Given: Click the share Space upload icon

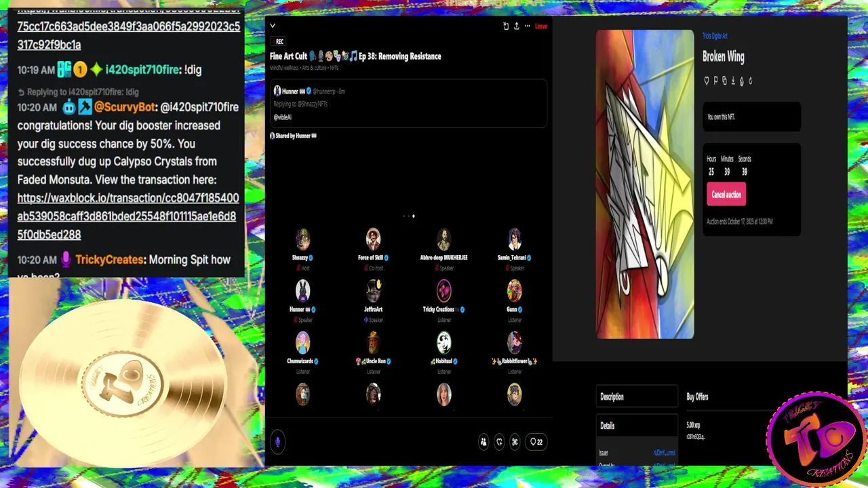Looking at the screenshot, I should click(516, 26).
